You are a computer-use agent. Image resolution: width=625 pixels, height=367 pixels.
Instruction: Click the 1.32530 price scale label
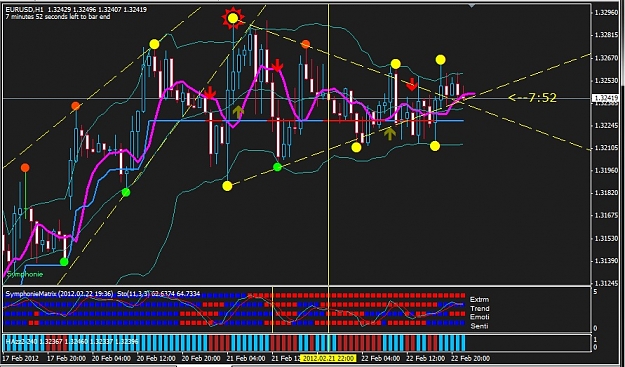[x=606, y=80]
